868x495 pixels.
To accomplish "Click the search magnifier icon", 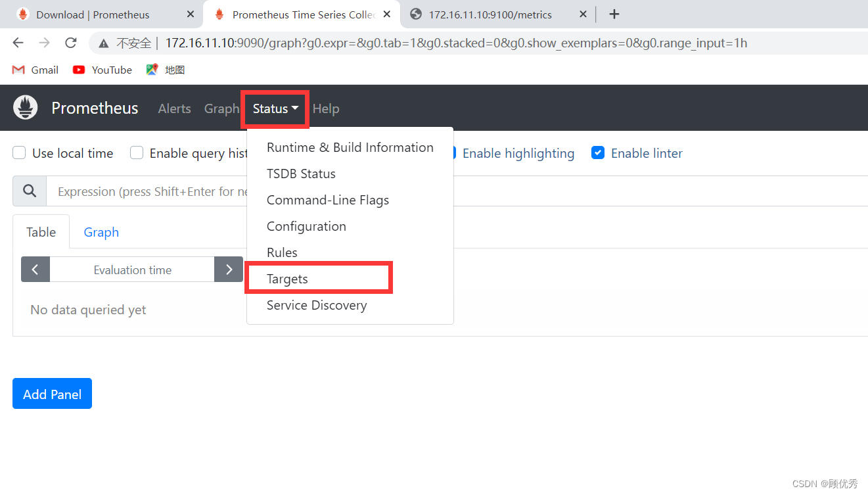I will [29, 191].
